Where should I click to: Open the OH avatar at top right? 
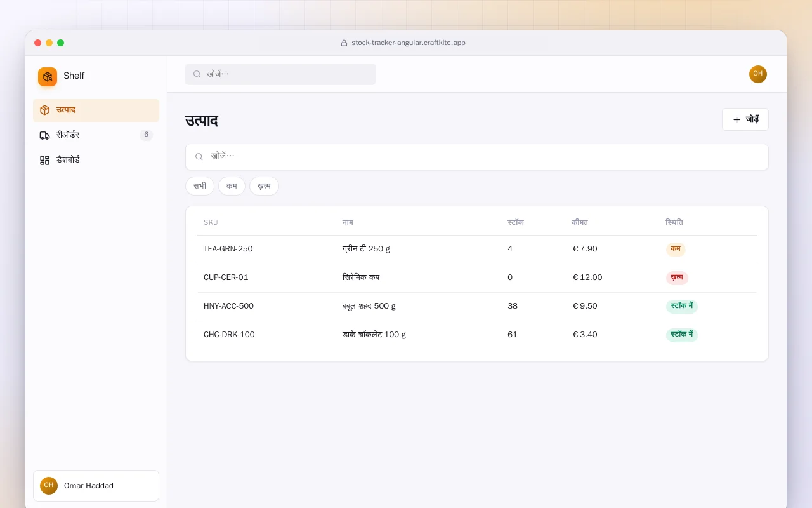click(758, 74)
